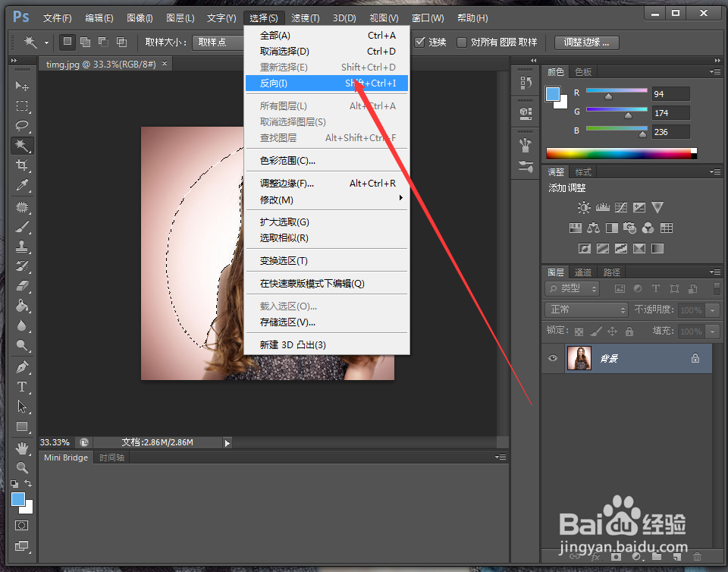This screenshot has width=728, height=572.
Task: Open the layer blend mode dropdown showing 正常
Action: 585,310
